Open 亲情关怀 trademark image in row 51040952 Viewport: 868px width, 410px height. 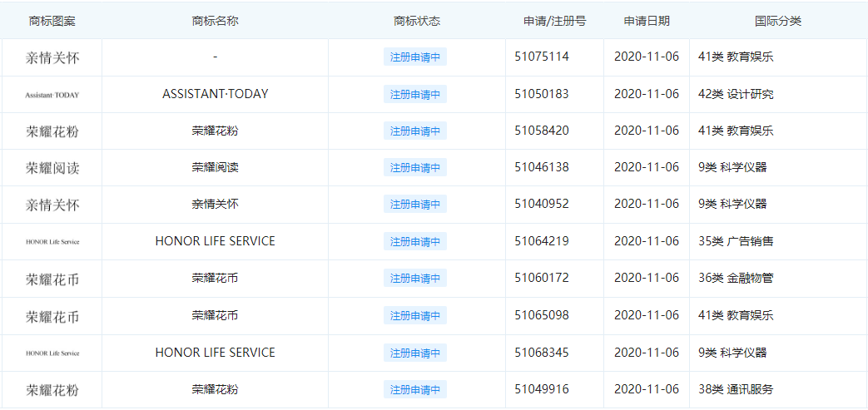tap(52, 205)
